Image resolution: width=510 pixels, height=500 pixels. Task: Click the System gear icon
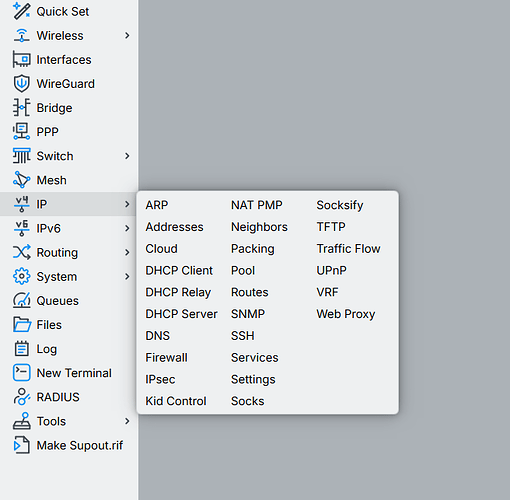[x=21, y=276]
